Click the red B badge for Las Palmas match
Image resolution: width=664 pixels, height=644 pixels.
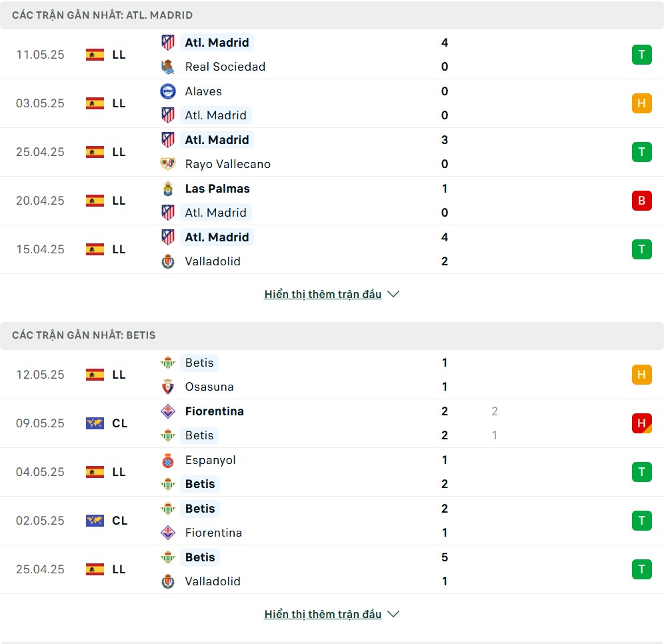coord(641,200)
